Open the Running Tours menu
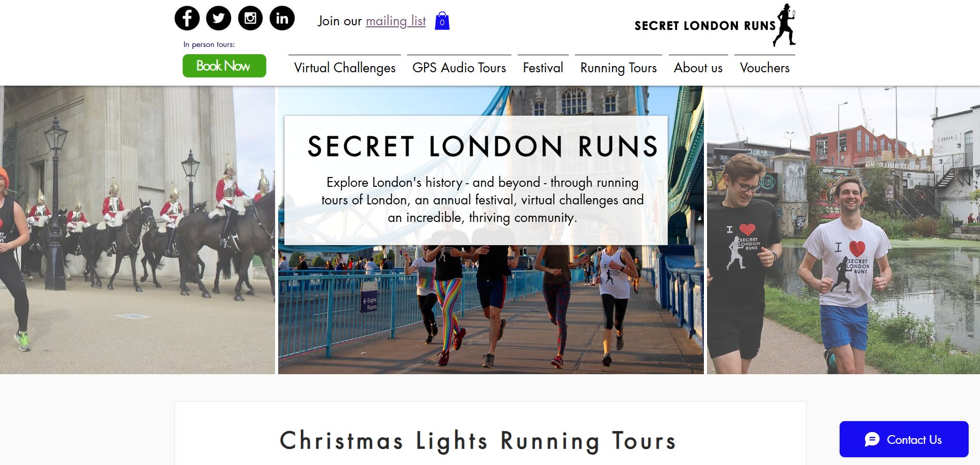The width and height of the screenshot is (980, 465). 618,68
